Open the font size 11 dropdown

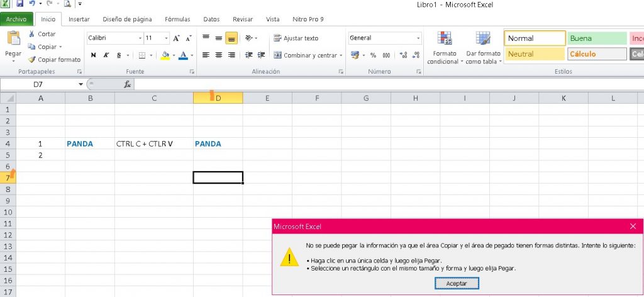[x=166, y=38]
